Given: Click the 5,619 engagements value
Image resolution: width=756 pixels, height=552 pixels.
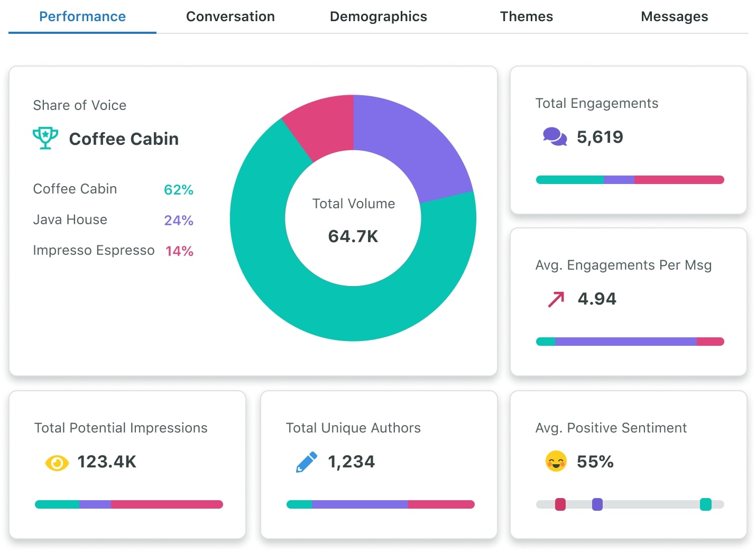Looking at the screenshot, I should click(600, 136).
